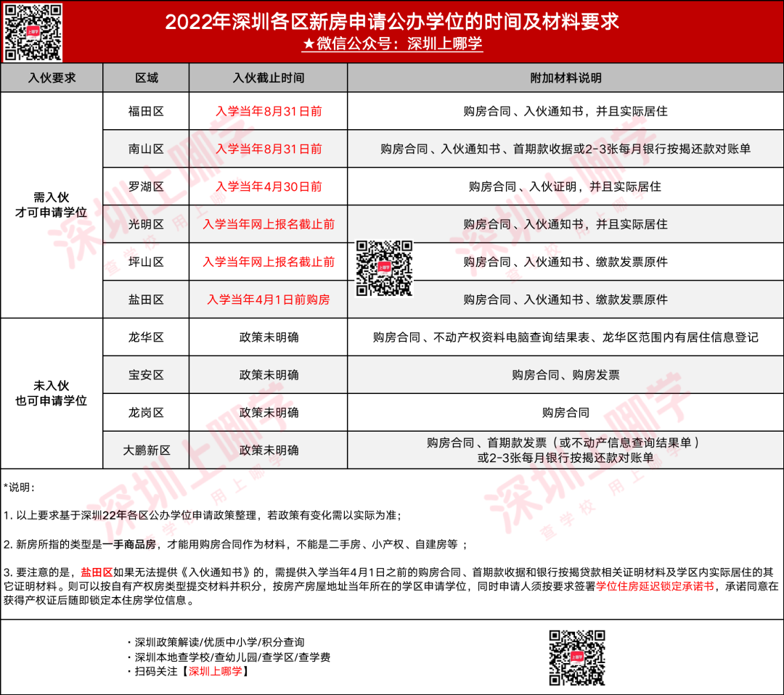Click 宝安区 row's 政策未明确 cell
Screen dimensions: 784x695
269,375
